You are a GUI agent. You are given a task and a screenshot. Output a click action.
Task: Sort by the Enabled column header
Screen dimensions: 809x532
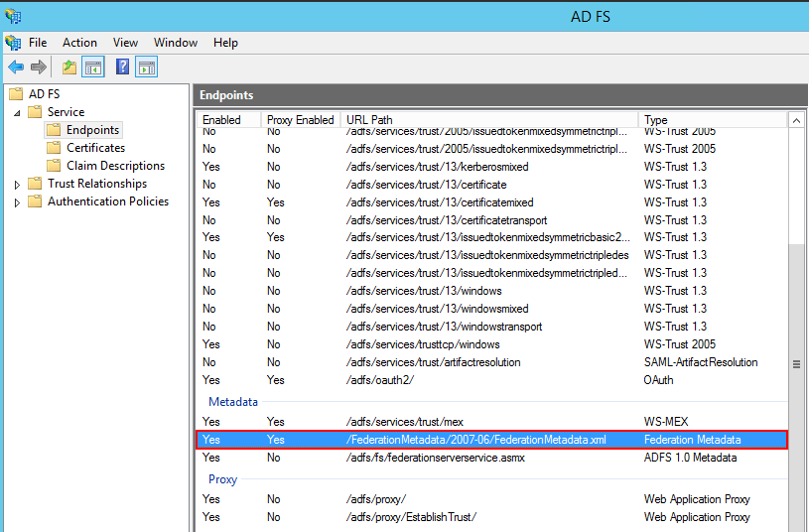(228, 120)
